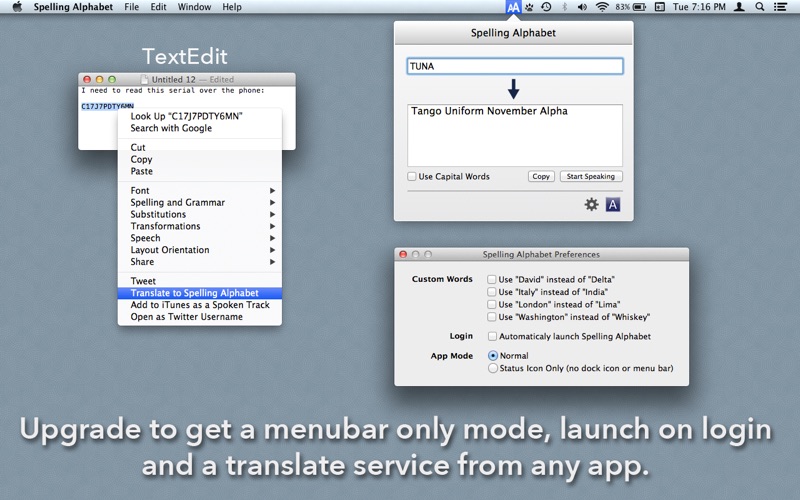This screenshot has width=800, height=500.
Task: Expand the Share submenu
Action: 199,262
